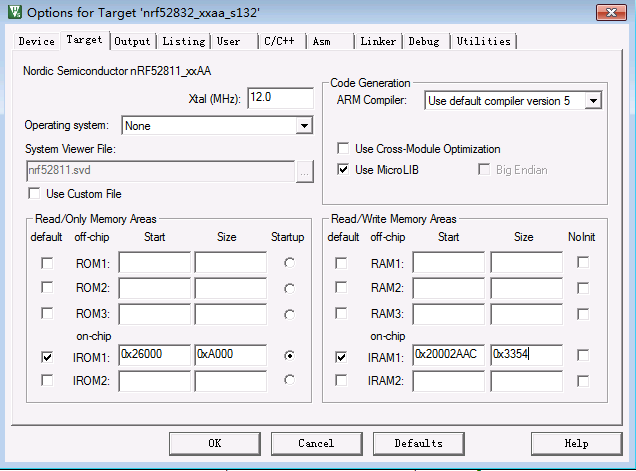Check the RAM3 default checkbox
Viewport: 636px width, 471px height.
point(341,313)
